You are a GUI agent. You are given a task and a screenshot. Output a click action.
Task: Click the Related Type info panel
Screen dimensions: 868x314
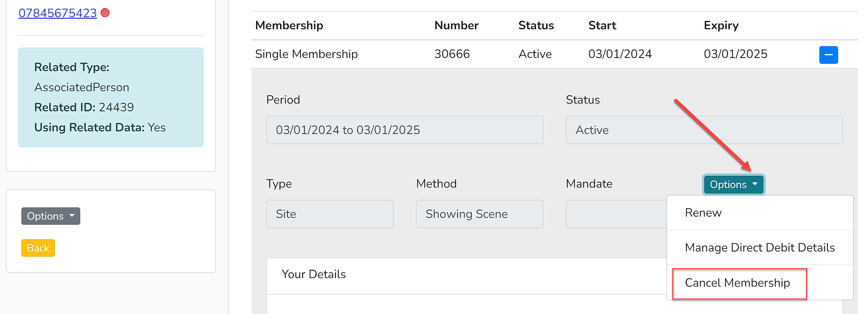111,97
